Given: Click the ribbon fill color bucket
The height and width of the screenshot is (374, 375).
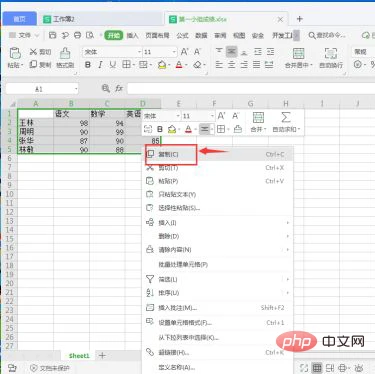Looking at the screenshot, I should coord(162,65).
